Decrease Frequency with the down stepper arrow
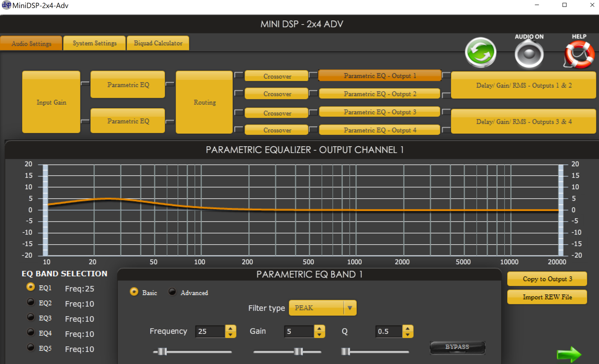 [x=230, y=335]
